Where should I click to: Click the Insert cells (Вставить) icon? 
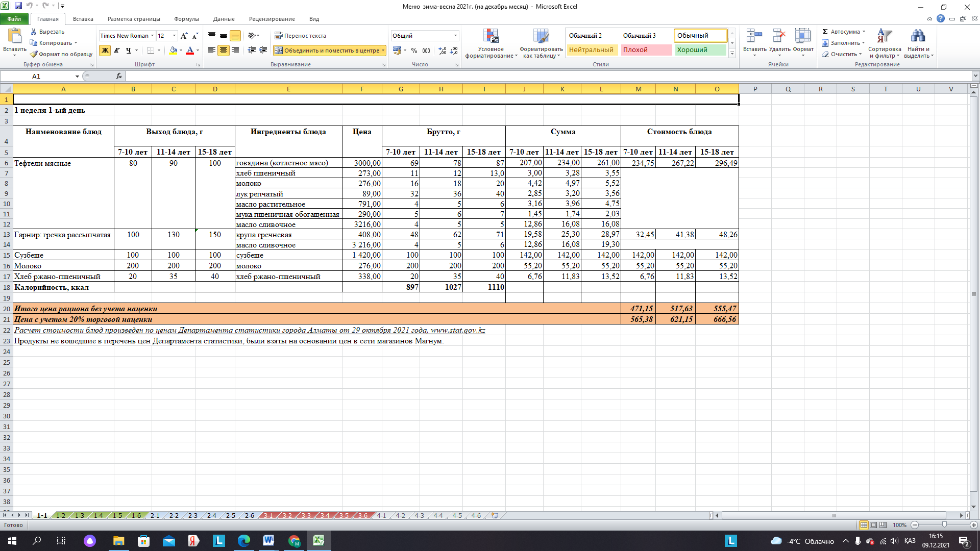click(x=754, y=36)
